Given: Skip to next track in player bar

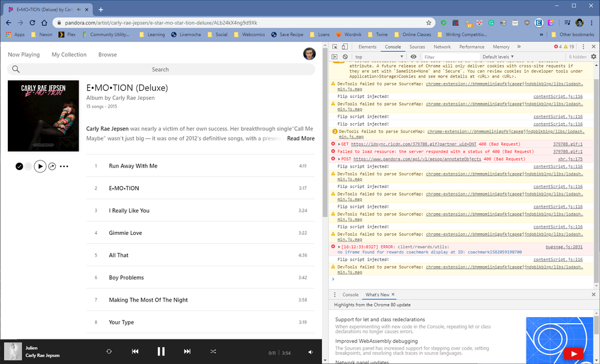Looking at the screenshot, I should click(187, 351).
